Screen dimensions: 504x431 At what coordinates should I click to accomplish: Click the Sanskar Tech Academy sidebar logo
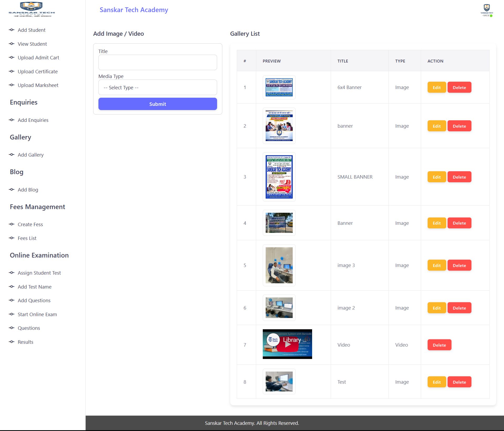(31, 10)
